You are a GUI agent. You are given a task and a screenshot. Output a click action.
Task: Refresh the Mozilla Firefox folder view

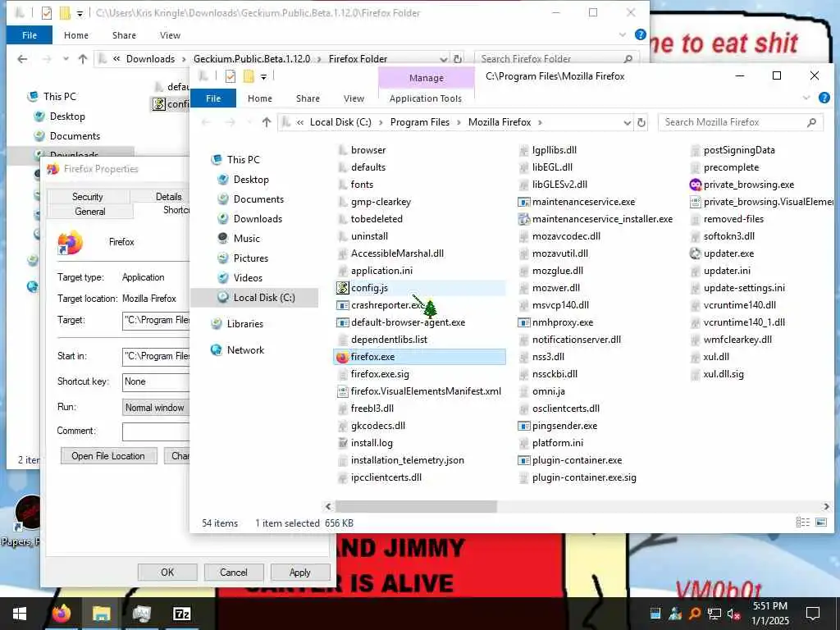click(x=641, y=123)
